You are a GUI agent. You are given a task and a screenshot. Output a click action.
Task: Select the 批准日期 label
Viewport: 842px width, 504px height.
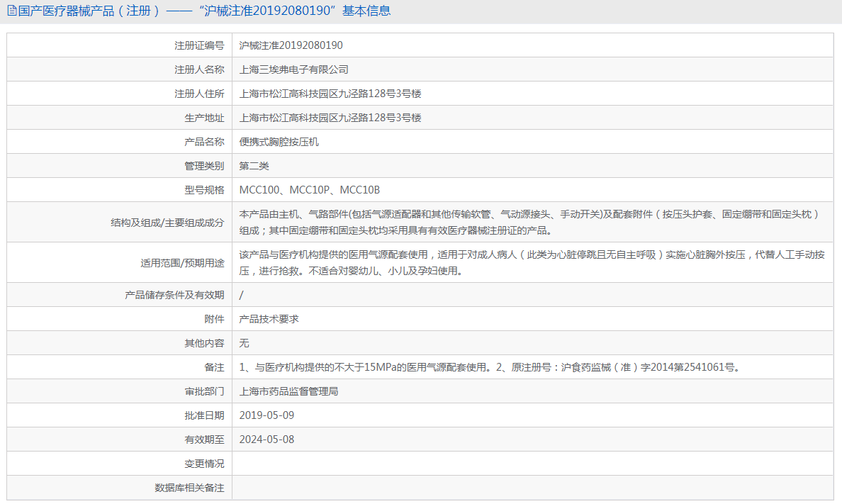coord(204,415)
